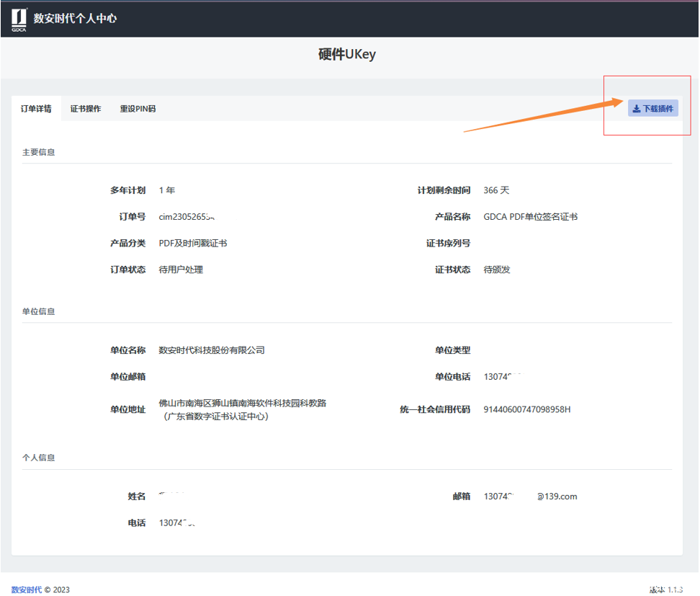Select the 单位类型 field label
This screenshot has height=596, width=700.
pos(452,350)
